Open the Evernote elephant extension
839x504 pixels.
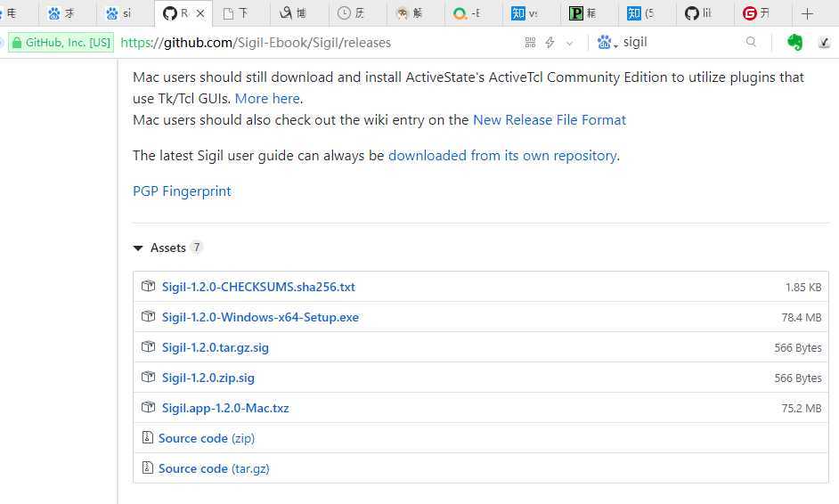click(x=795, y=42)
